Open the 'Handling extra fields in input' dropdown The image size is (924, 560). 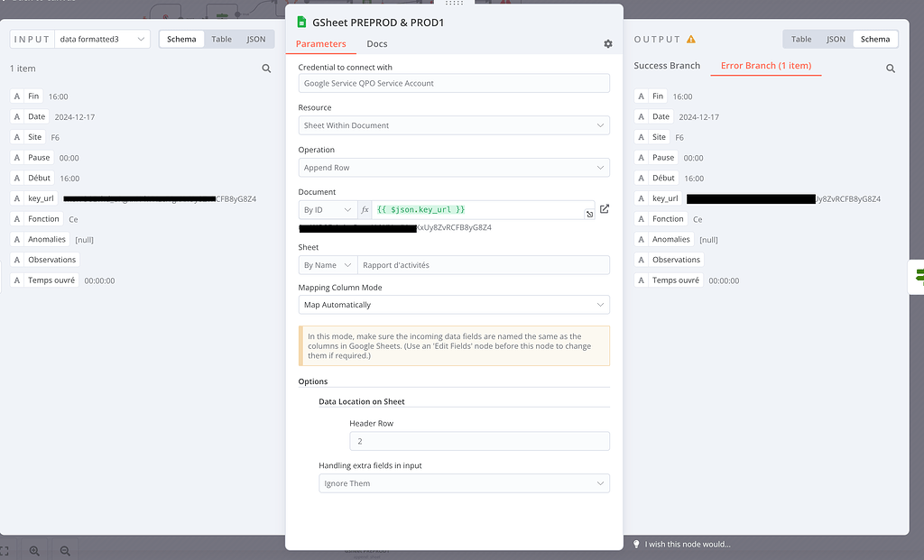[464, 483]
